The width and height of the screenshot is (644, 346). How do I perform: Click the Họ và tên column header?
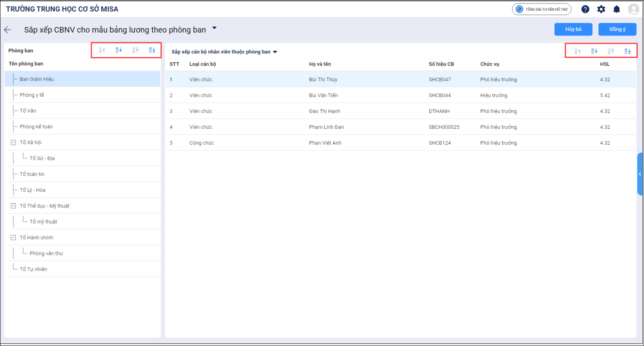pyautogui.click(x=320, y=64)
